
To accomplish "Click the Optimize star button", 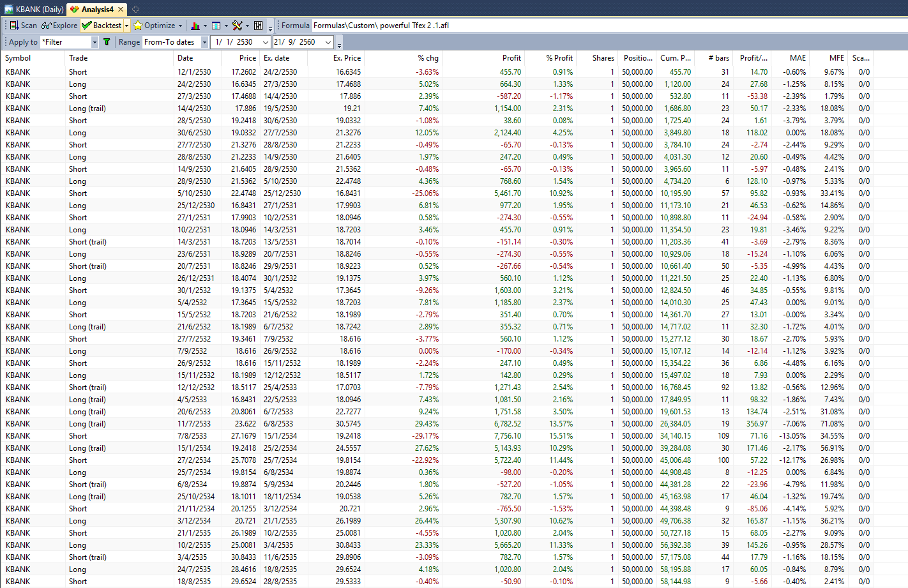I will 154,26.
